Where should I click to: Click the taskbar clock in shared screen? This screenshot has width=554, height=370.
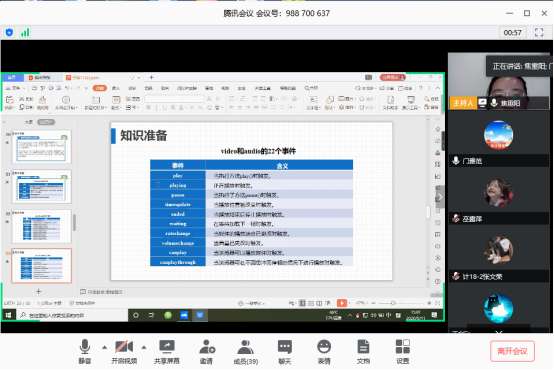pyautogui.click(x=415, y=315)
